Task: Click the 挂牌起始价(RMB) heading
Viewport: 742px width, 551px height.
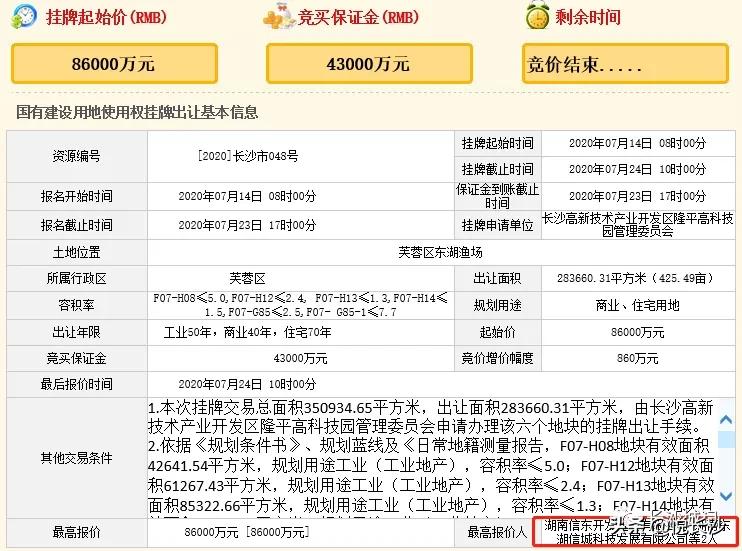Action: pyautogui.click(x=106, y=18)
